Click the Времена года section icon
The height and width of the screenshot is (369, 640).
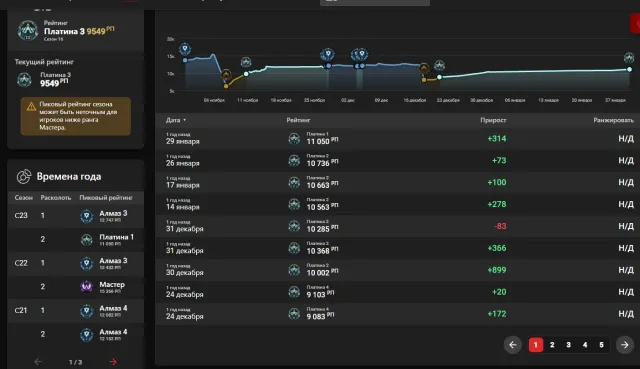pyautogui.click(x=24, y=176)
